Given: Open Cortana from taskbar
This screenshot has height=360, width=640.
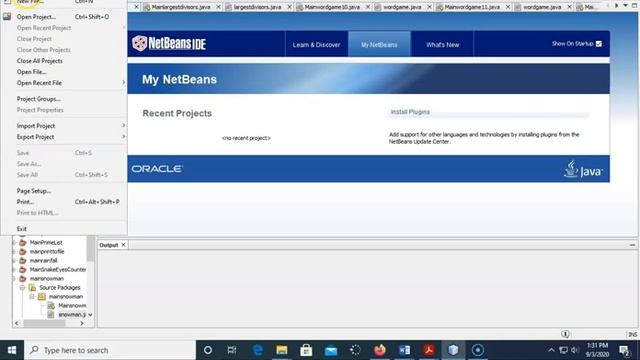Looking at the screenshot, I should click(207, 350).
